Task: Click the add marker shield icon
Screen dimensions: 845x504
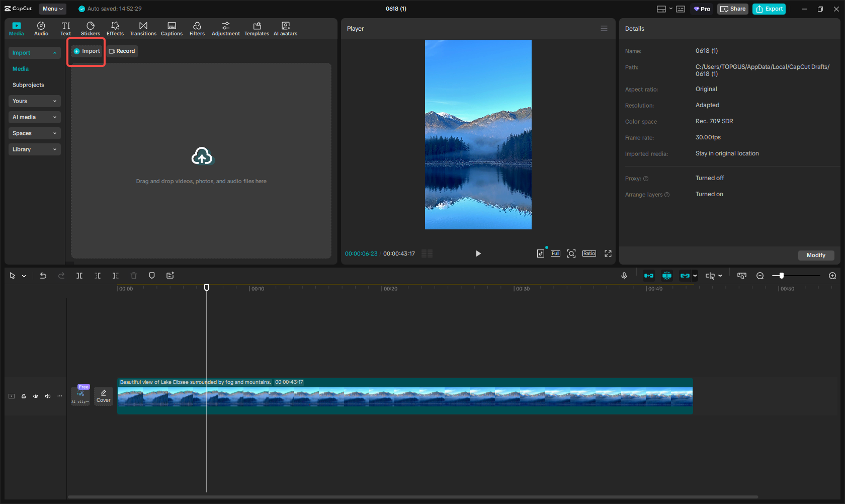Action: pyautogui.click(x=152, y=276)
